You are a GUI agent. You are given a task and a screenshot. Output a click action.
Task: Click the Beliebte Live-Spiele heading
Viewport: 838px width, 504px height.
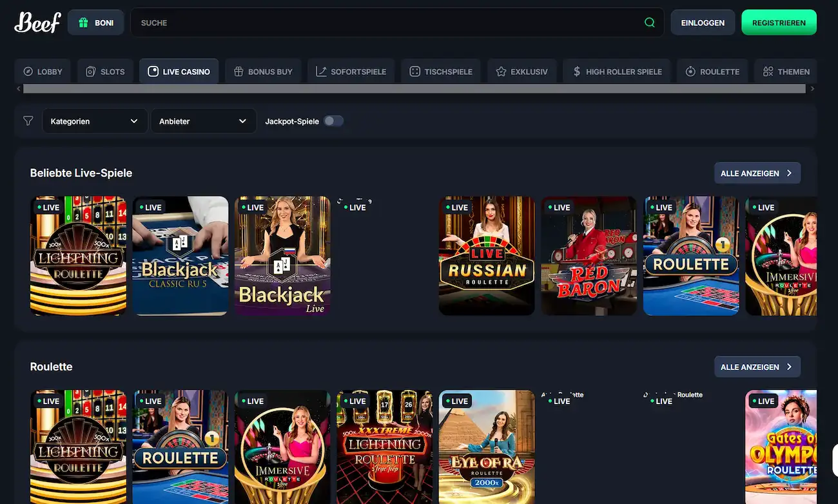pyautogui.click(x=81, y=173)
